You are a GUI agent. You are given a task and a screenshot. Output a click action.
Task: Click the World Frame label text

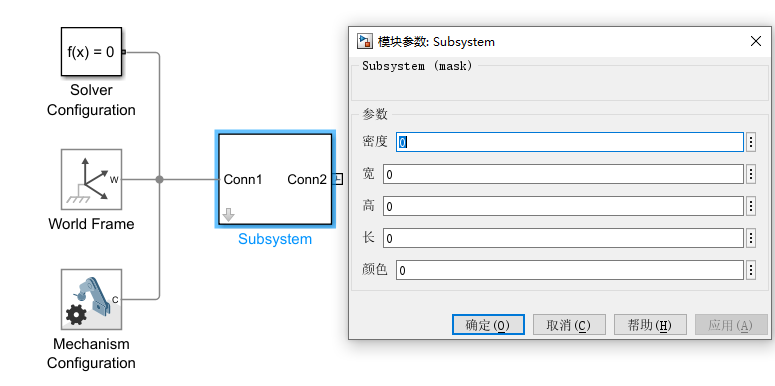tap(91, 224)
